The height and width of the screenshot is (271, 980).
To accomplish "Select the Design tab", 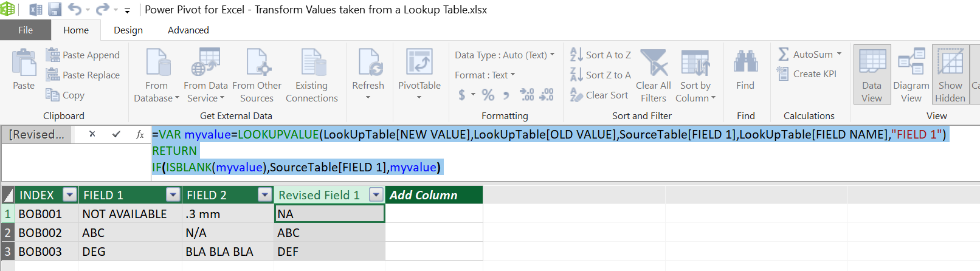I will (x=128, y=30).
